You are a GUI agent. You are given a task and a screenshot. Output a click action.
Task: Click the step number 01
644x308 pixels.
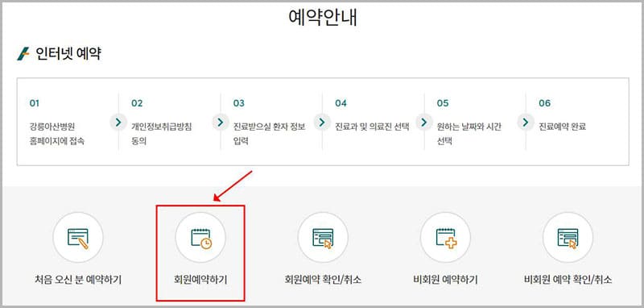click(x=35, y=103)
